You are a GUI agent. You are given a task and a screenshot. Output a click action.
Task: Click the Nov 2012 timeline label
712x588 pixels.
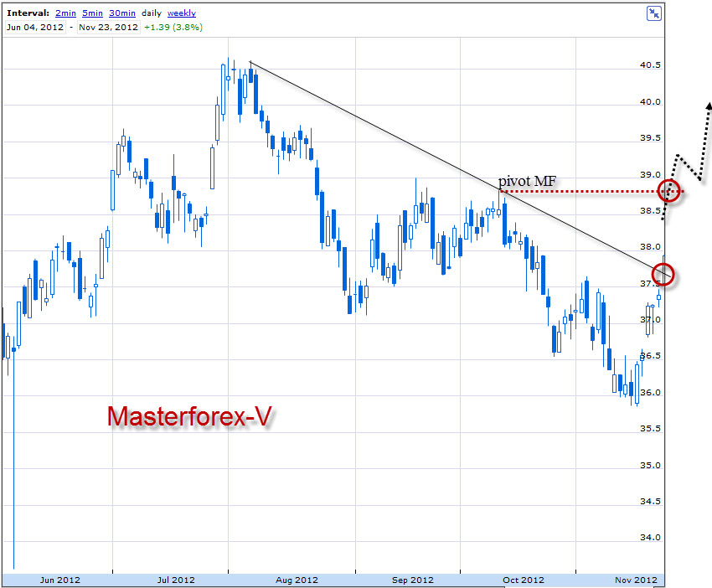pos(636,580)
